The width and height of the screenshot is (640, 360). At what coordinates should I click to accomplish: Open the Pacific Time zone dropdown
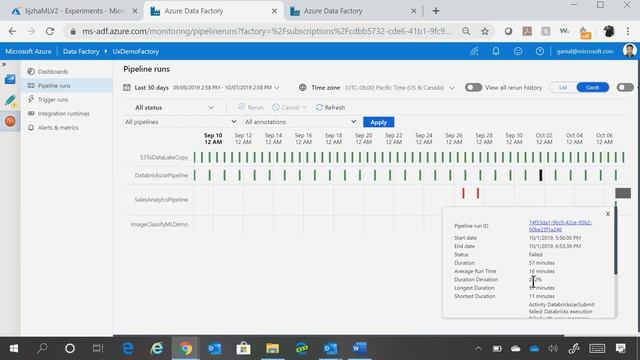(x=452, y=88)
